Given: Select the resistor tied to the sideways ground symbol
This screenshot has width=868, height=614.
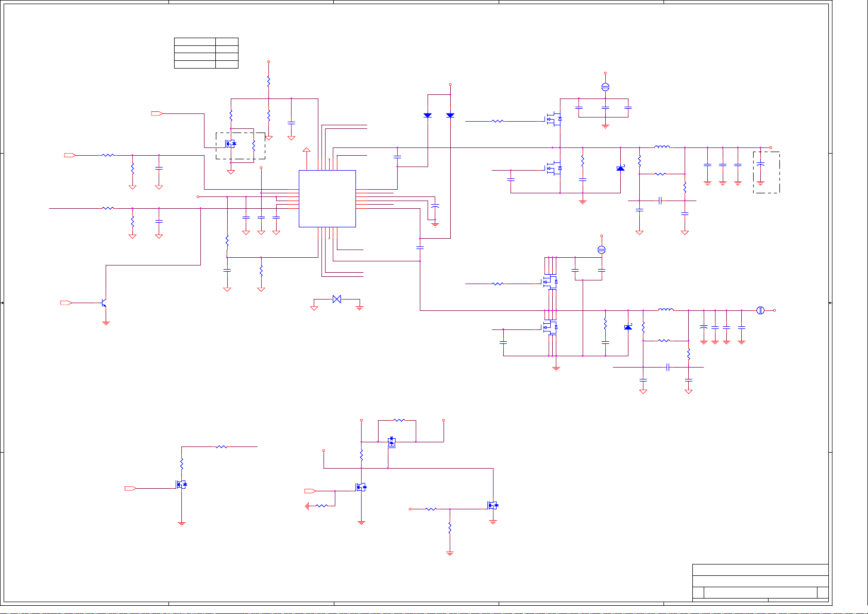Looking at the screenshot, I should pos(321,506).
